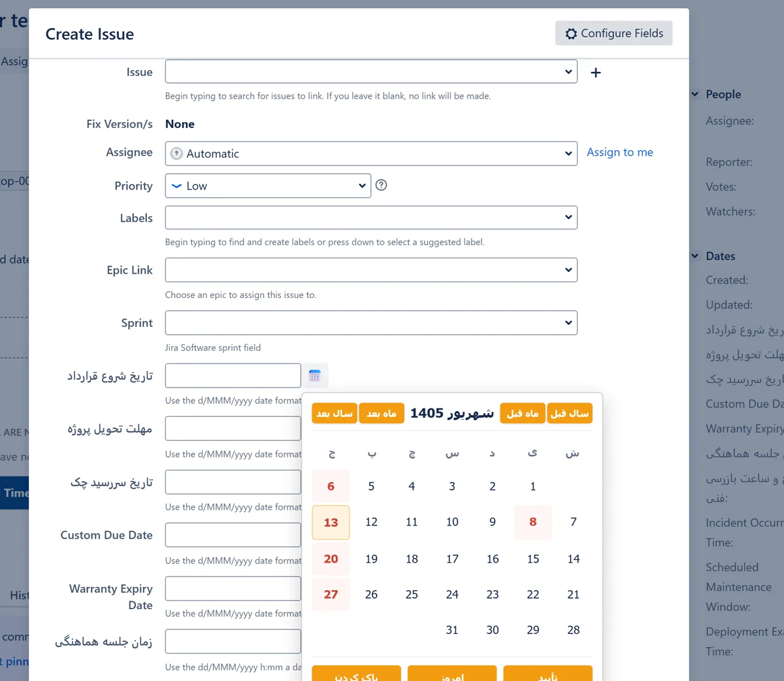Collapse the People section chevron
Image resolution: width=784 pixels, height=681 pixels.
click(695, 94)
